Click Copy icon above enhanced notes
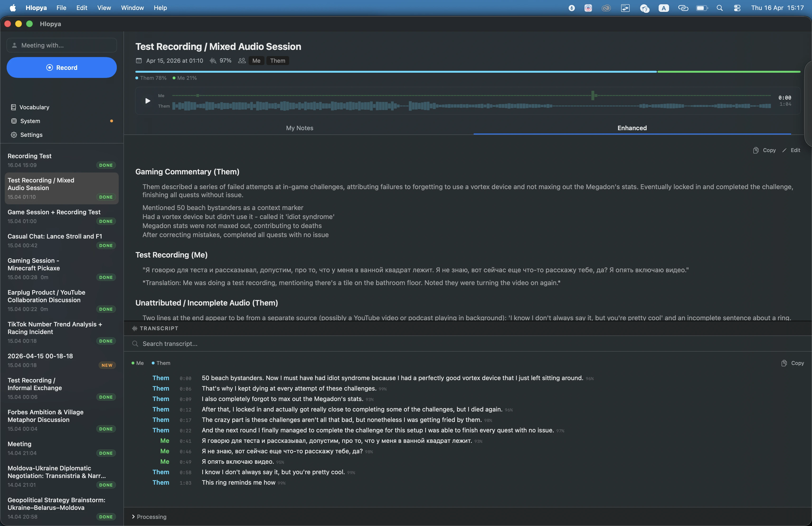 coord(756,150)
